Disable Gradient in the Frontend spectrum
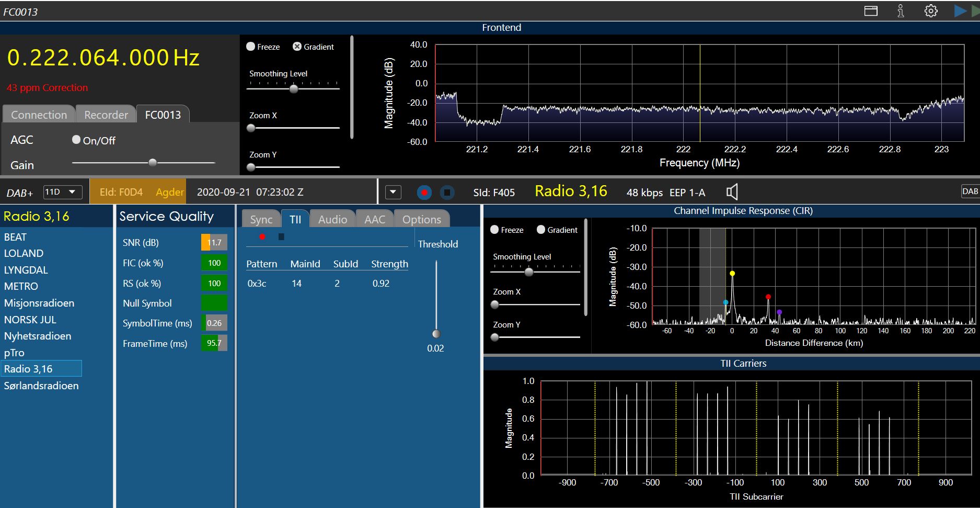The width and height of the screenshot is (980, 508). [297, 47]
